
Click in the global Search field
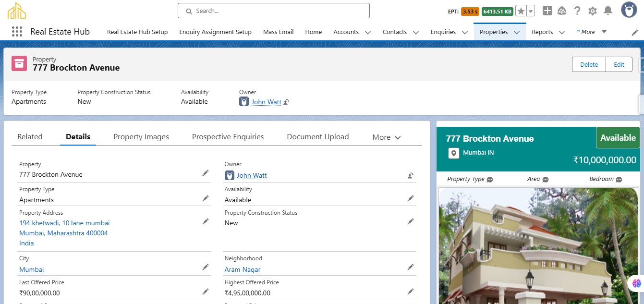click(274, 11)
